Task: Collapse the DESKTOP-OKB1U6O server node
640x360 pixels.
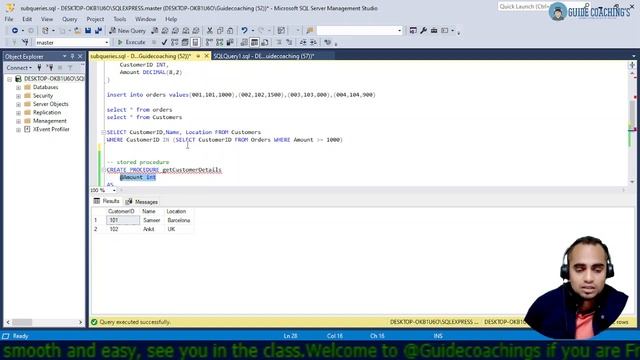Action: point(10,79)
